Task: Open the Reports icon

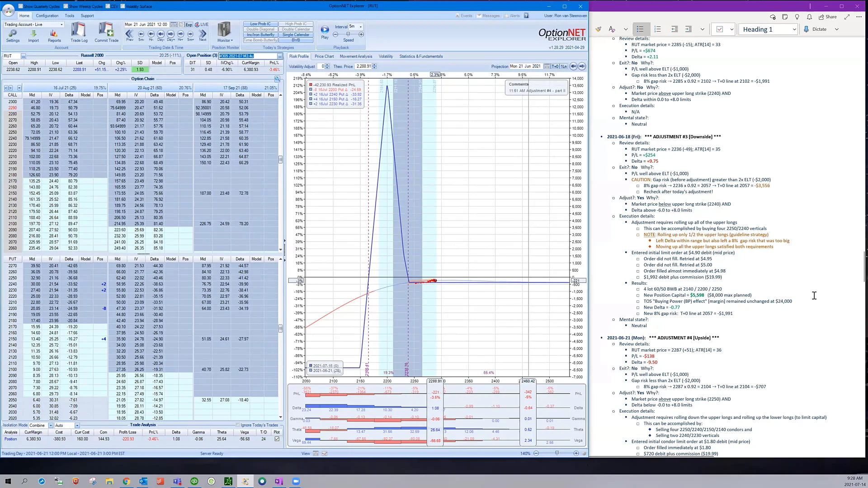Action: click(54, 36)
